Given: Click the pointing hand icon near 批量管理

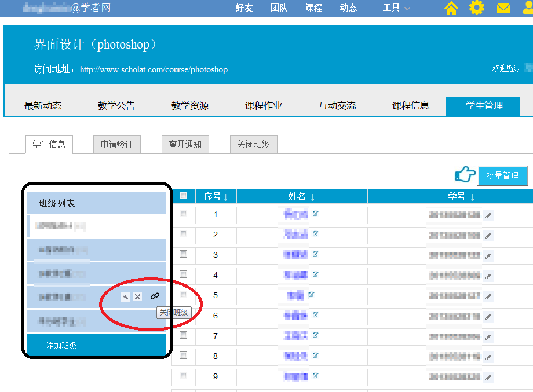Looking at the screenshot, I should [x=465, y=175].
